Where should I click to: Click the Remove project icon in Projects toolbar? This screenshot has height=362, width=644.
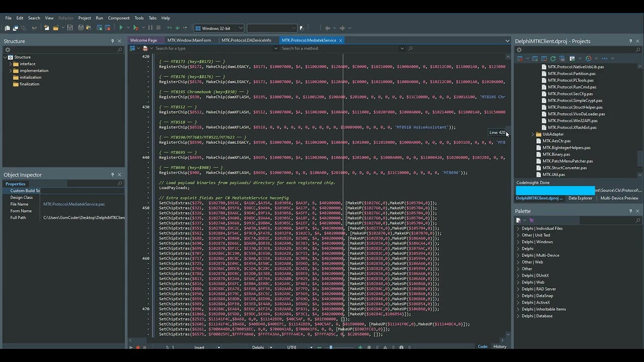point(544,58)
